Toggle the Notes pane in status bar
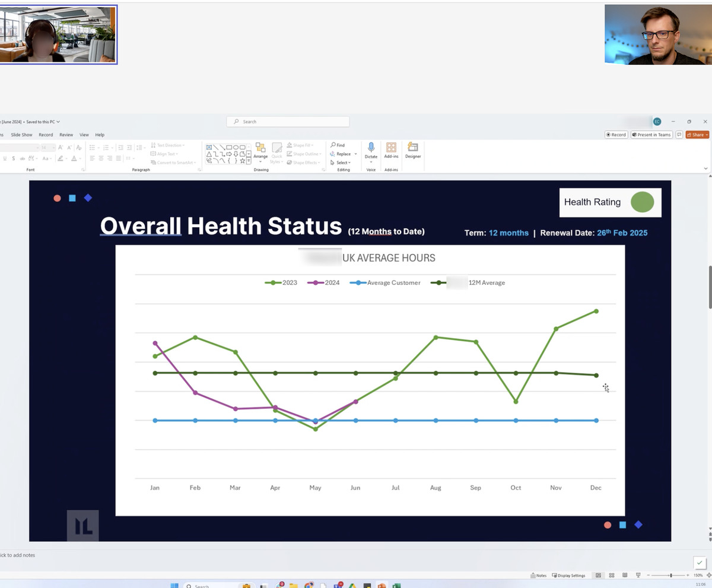 tap(538, 576)
